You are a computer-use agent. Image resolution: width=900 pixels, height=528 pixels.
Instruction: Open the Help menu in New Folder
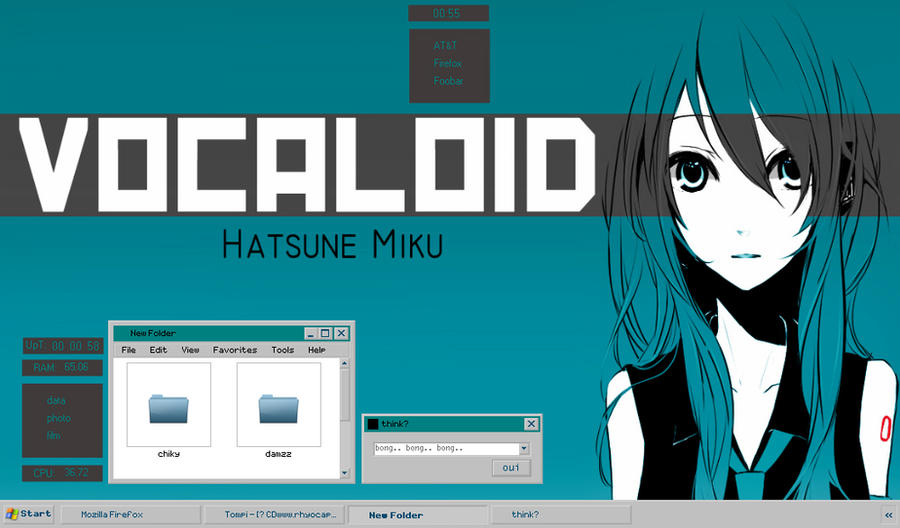pos(316,350)
